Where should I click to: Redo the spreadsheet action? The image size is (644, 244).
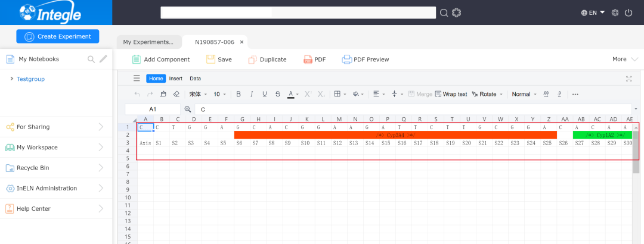(150, 94)
